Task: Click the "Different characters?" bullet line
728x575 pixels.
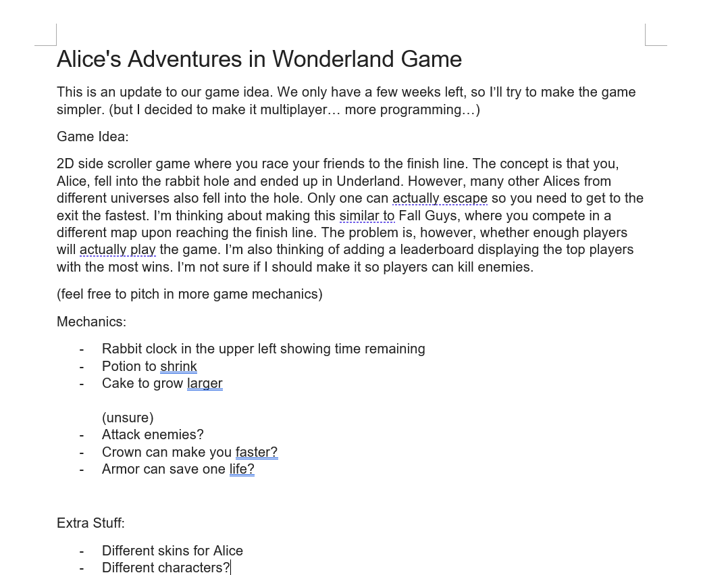Action: tap(165, 568)
